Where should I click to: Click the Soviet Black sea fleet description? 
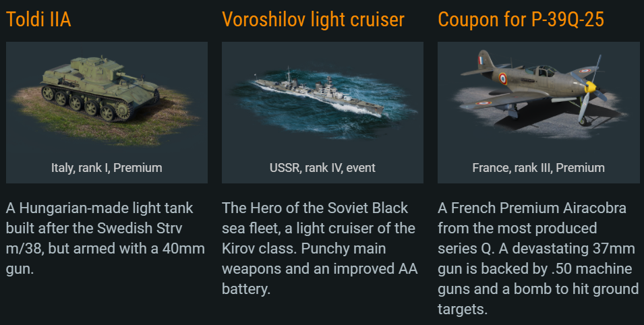tap(320, 248)
